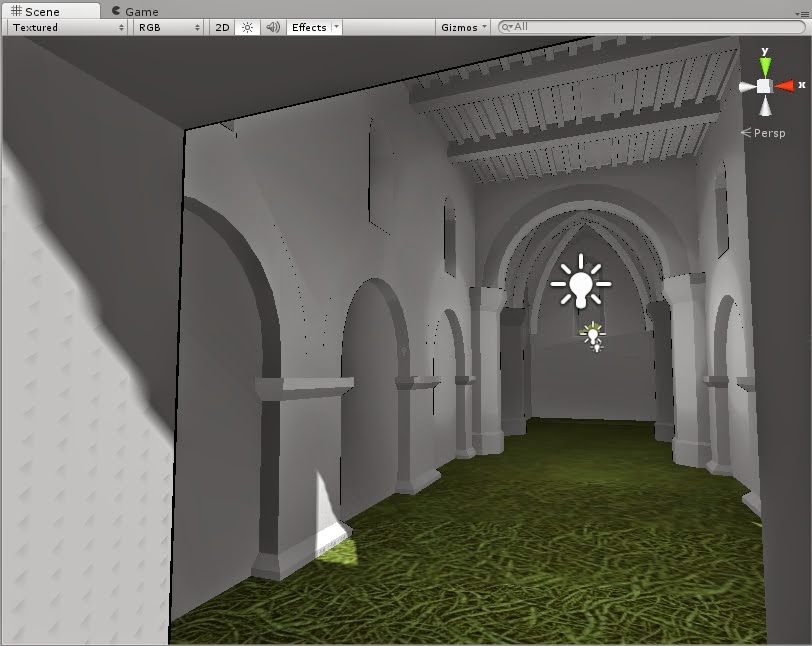This screenshot has width=812, height=646.
Task: Click the orientation gizmo center cube
Action: (765, 86)
